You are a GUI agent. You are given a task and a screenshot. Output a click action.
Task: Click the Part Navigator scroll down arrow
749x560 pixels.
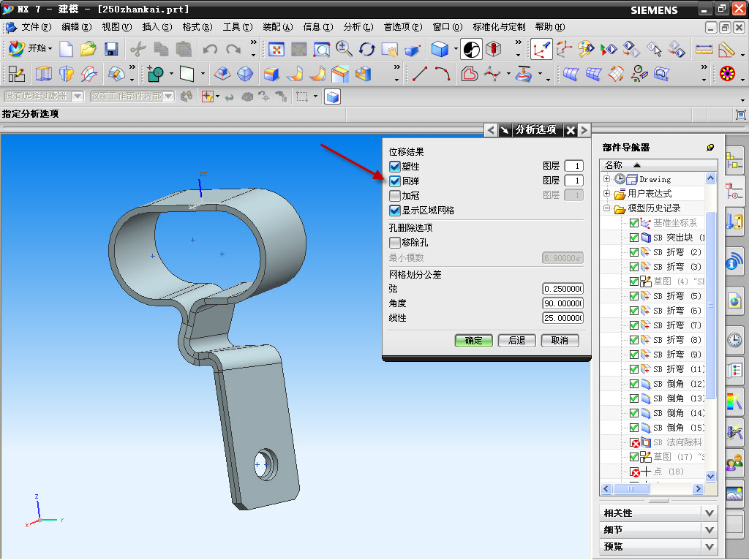pos(710,476)
